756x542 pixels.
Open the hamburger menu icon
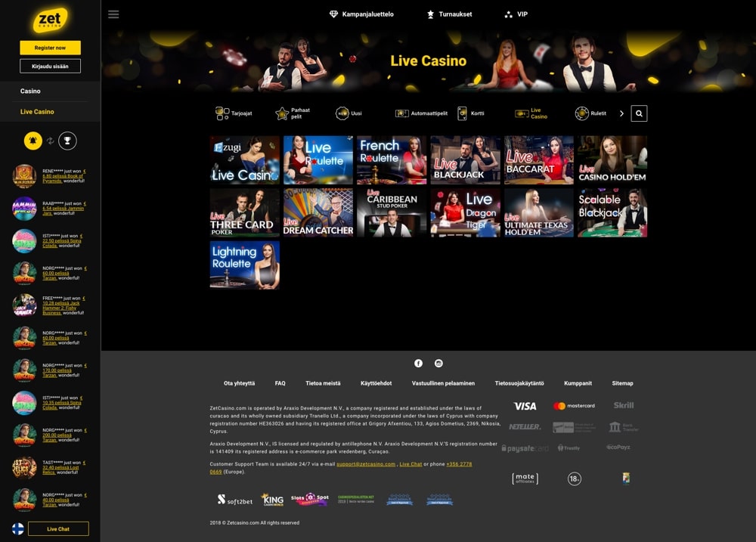113,14
